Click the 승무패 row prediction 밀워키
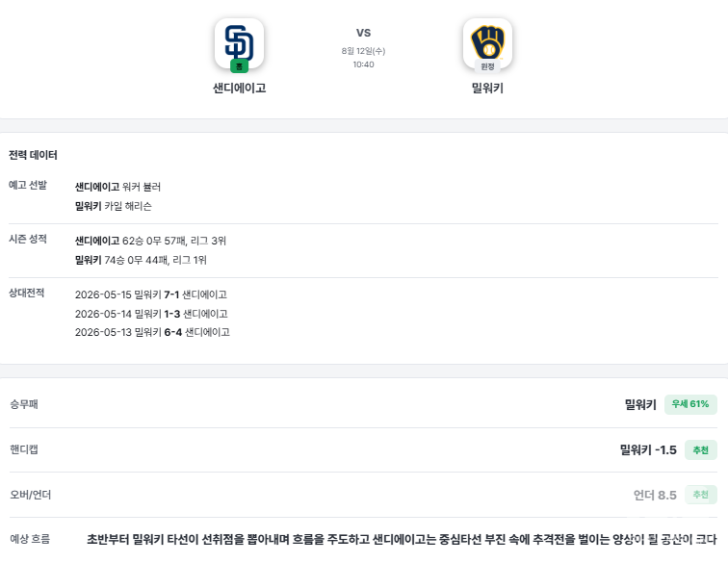Screen dimensions: 728x563 (x=640, y=404)
